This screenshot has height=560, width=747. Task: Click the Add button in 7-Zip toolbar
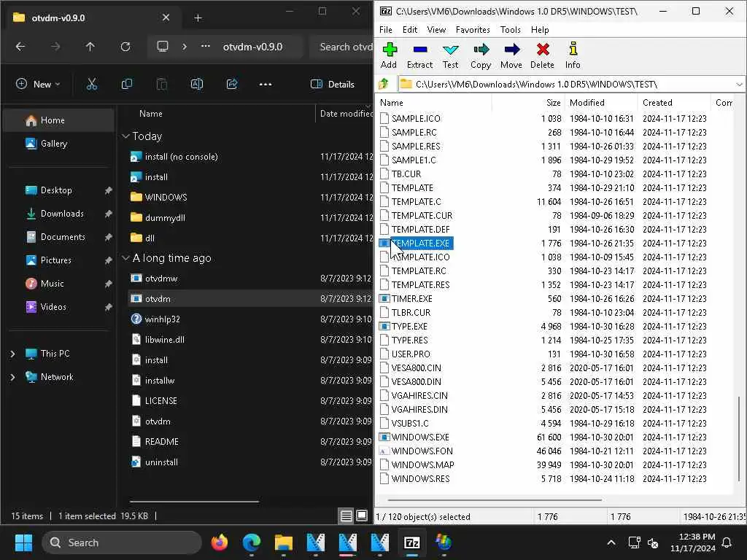click(x=390, y=55)
